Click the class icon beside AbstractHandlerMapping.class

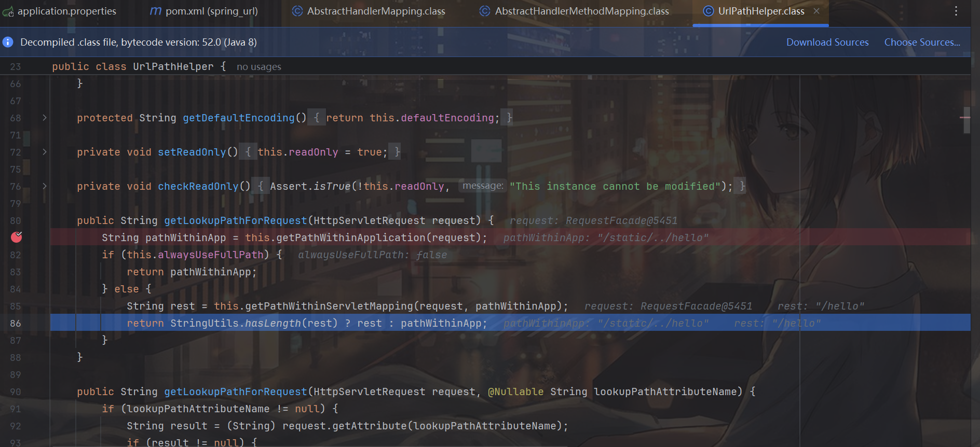297,11
